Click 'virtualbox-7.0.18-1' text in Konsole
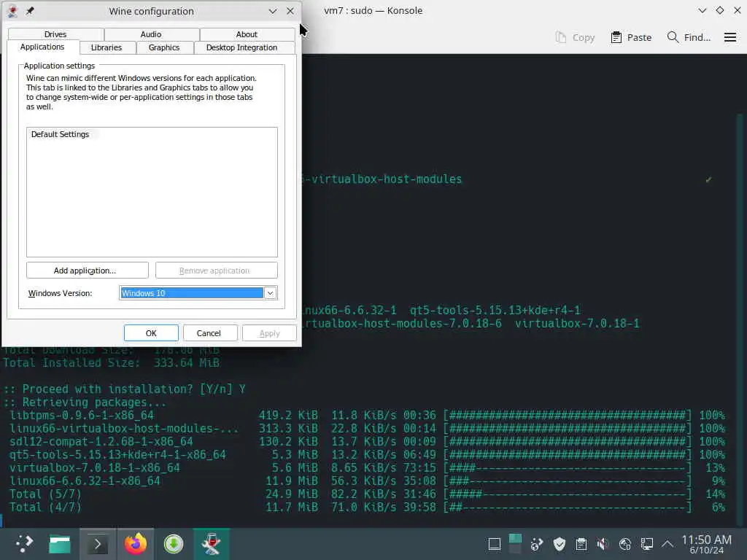 (x=577, y=324)
